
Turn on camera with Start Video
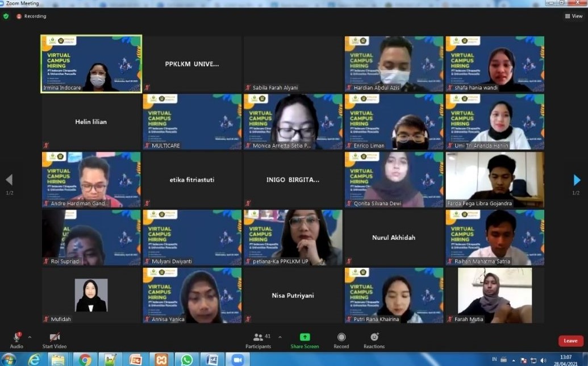click(55, 337)
